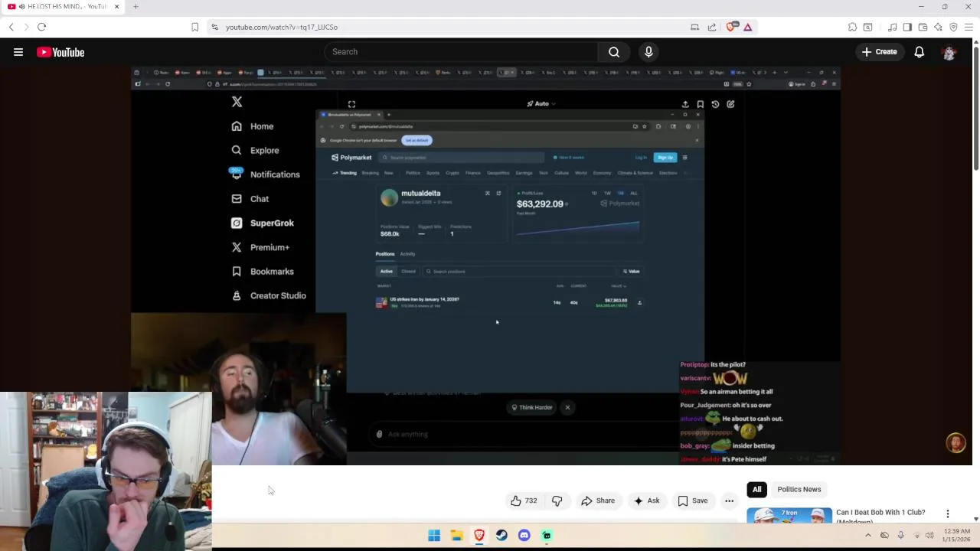Dislike the video with thumbs-down

(x=557, y=500)
